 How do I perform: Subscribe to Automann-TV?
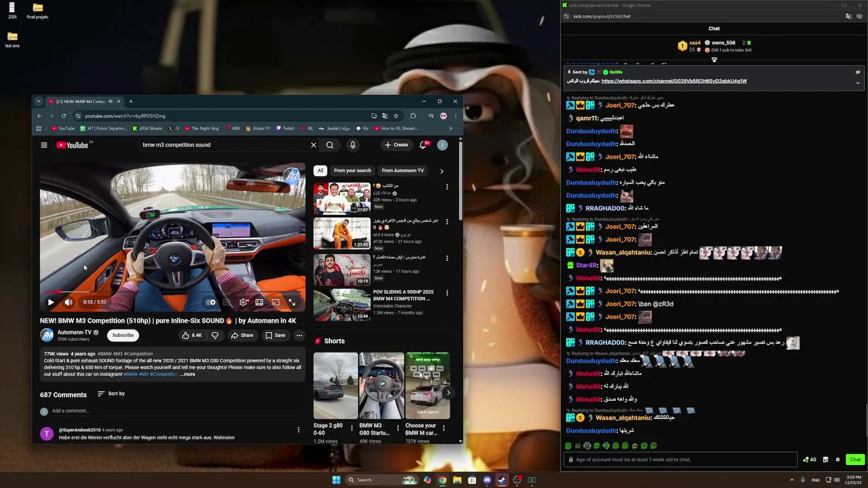click(123, 335)
